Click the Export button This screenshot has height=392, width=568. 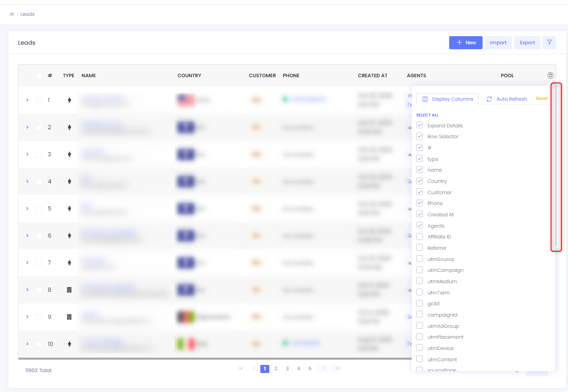click(x=527, y=42)
